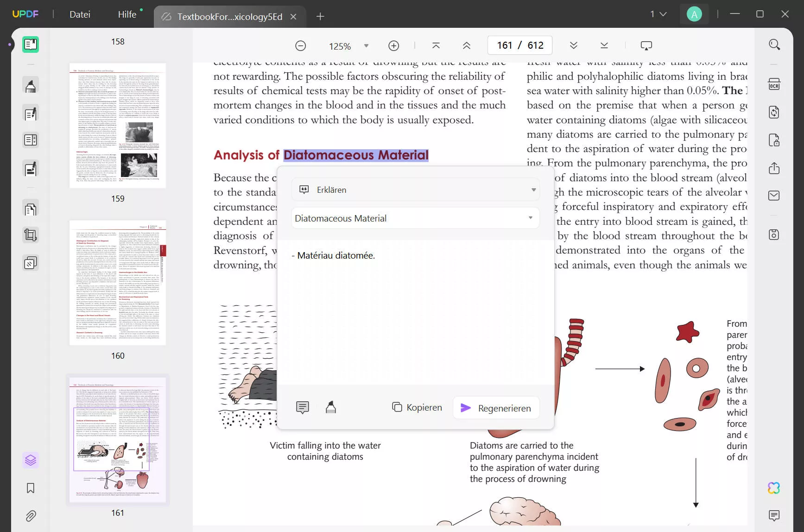The width and height of the screenshot is (804, 532).
Task: Select page 159 thumbnail
Action: tap(118, 126)
